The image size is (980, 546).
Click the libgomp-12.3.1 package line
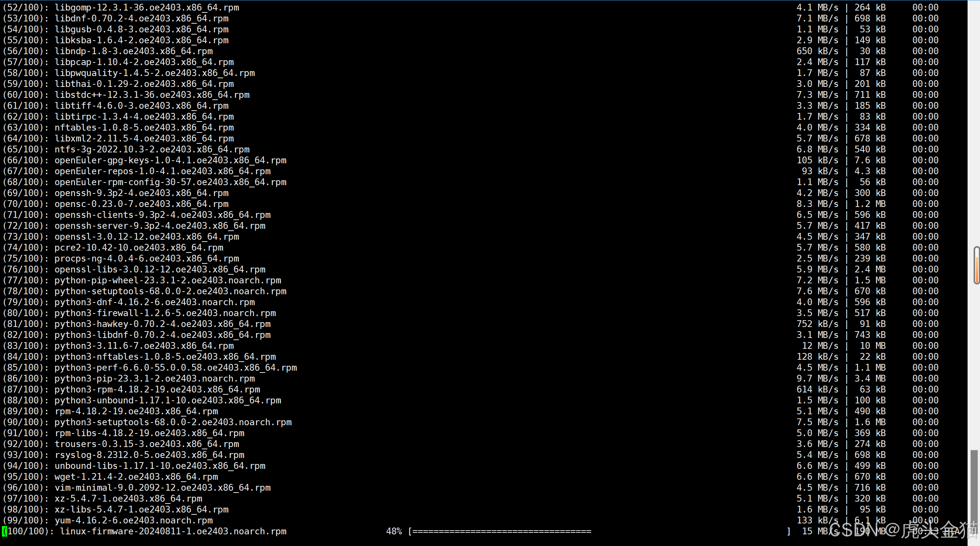147,7
